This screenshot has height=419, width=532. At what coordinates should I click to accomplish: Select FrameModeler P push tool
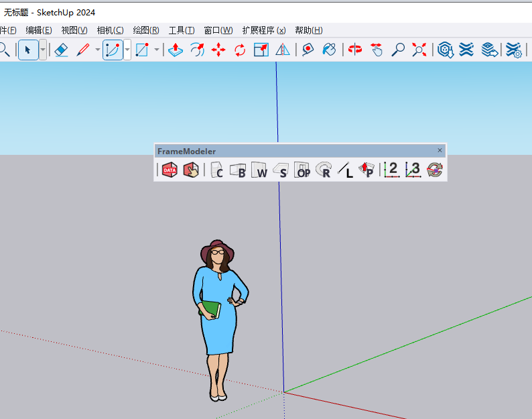367,170
